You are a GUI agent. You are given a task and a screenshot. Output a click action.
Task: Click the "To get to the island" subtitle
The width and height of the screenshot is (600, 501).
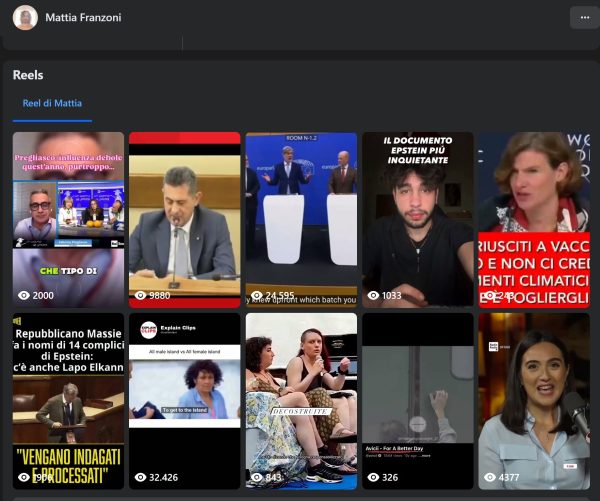click(x=185, y=410)
